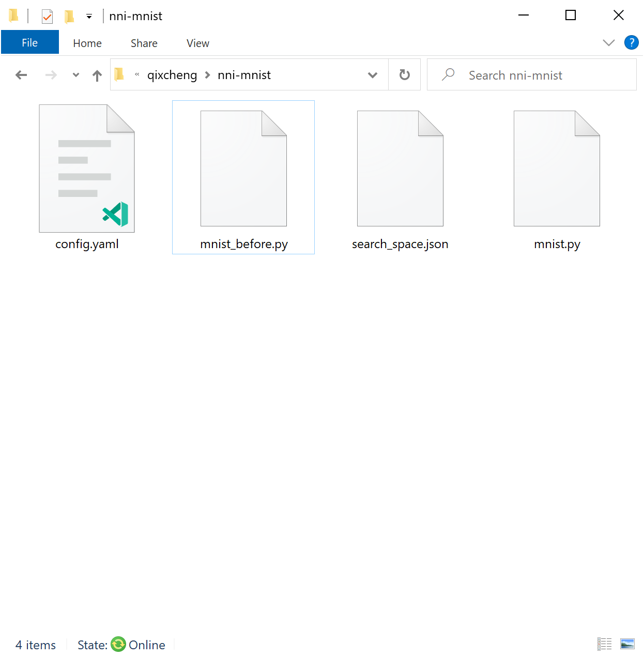
Task: Open the address bar locations dropdown
Action: pyautogui.click(x=373, y=74)
